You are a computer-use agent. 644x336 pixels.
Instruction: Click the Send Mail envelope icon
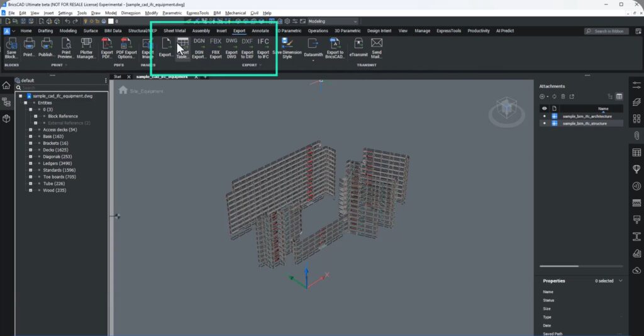(x=377, y=48)
